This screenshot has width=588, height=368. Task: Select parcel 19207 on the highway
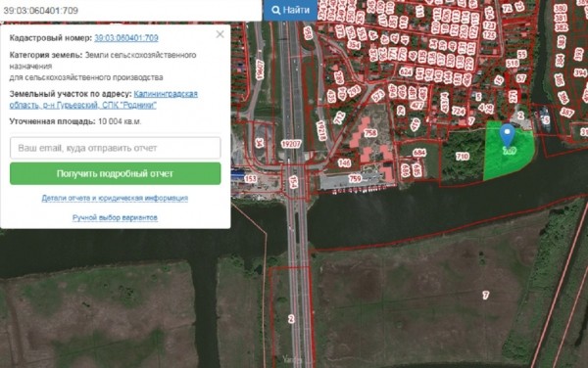click(x=291, y=144)
